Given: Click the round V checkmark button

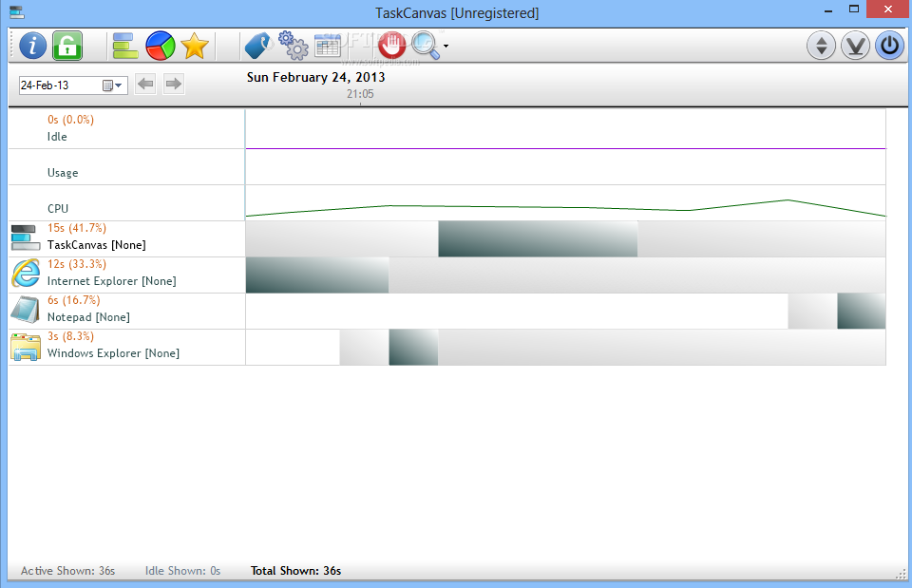Looking at the screenshot, I should [x=856, y=46].
